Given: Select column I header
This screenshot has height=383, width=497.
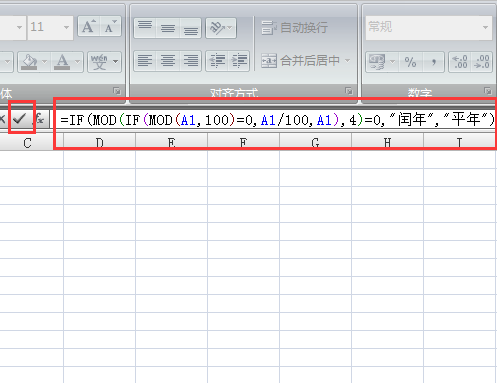Looking at the screenshot, I should (x=459, y=143).
